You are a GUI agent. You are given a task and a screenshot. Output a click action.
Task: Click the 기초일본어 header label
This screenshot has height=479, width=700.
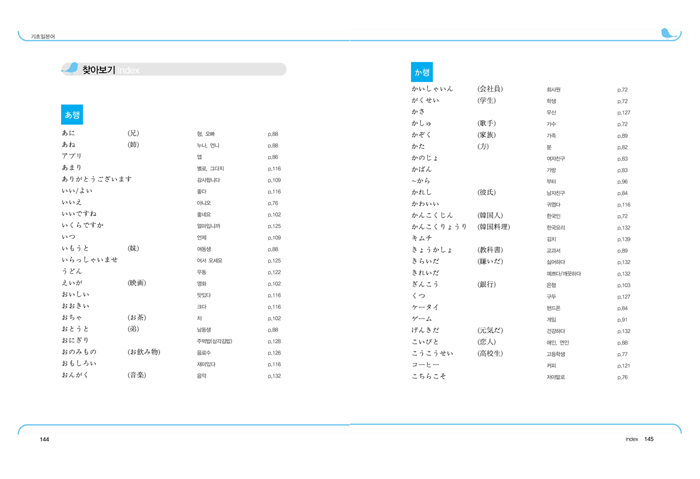pyautogui.click(x=43, y=36)
